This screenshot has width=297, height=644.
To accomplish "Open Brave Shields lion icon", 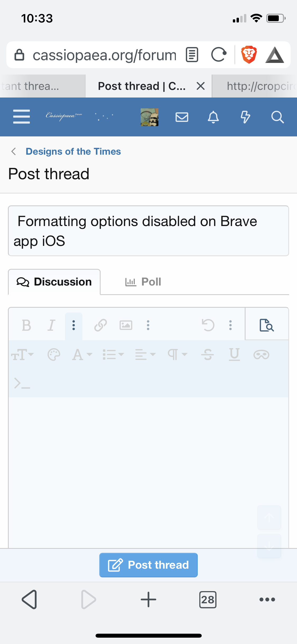I will coord(249,55).
